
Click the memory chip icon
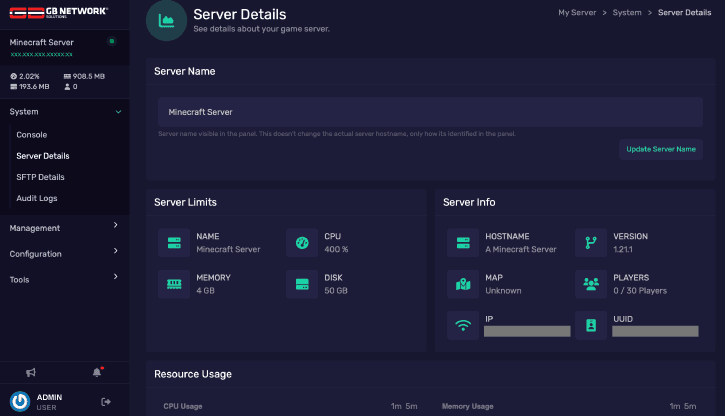pyautogui.click(x=173, y=284)
